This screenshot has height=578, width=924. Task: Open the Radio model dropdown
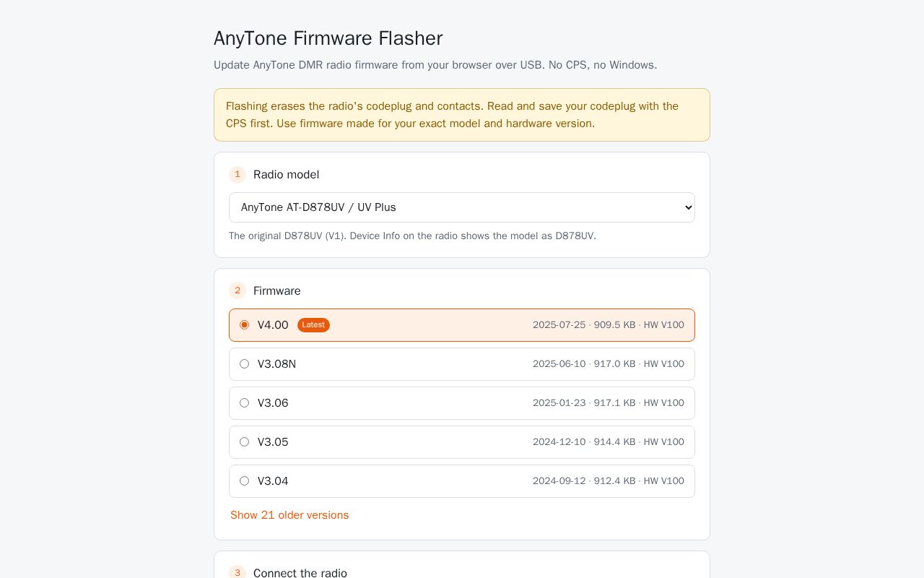pyautogui.click(x=462, y=207)
